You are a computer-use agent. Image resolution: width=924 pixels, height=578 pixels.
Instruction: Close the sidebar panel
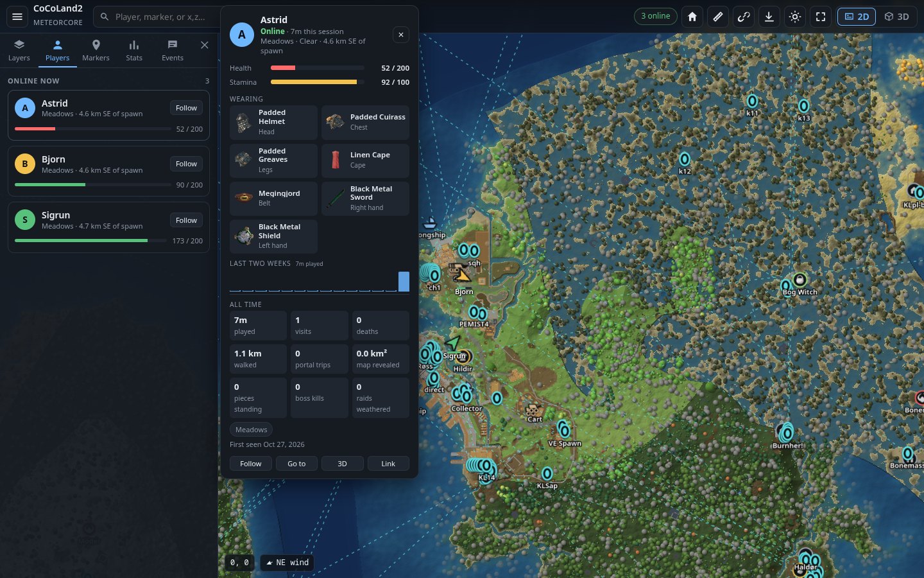(205, 45)
